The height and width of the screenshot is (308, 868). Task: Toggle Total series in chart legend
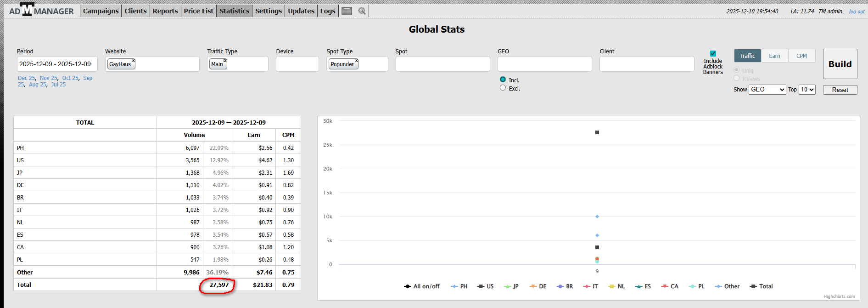[x=762, y=286]
